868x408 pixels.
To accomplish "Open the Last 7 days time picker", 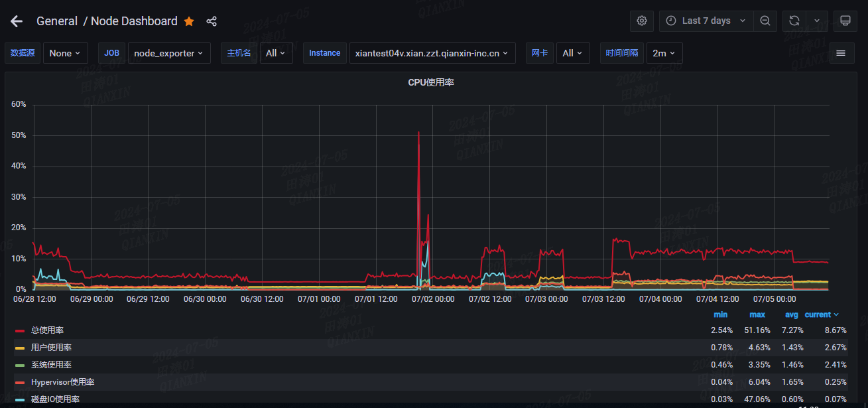I will 706,21.
